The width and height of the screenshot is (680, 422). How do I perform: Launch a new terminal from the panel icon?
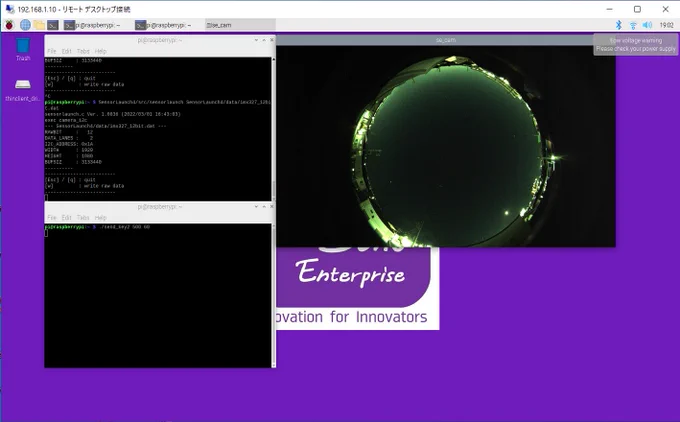(x=53, y=25)
